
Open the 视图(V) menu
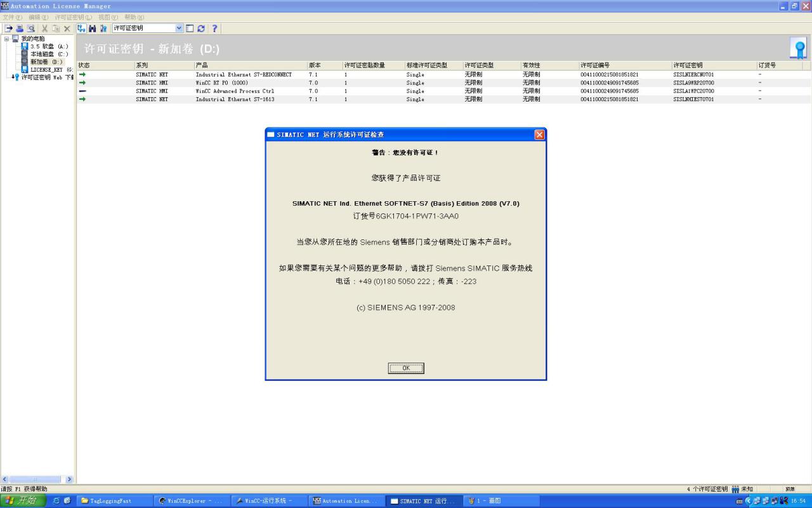[108, 17]
